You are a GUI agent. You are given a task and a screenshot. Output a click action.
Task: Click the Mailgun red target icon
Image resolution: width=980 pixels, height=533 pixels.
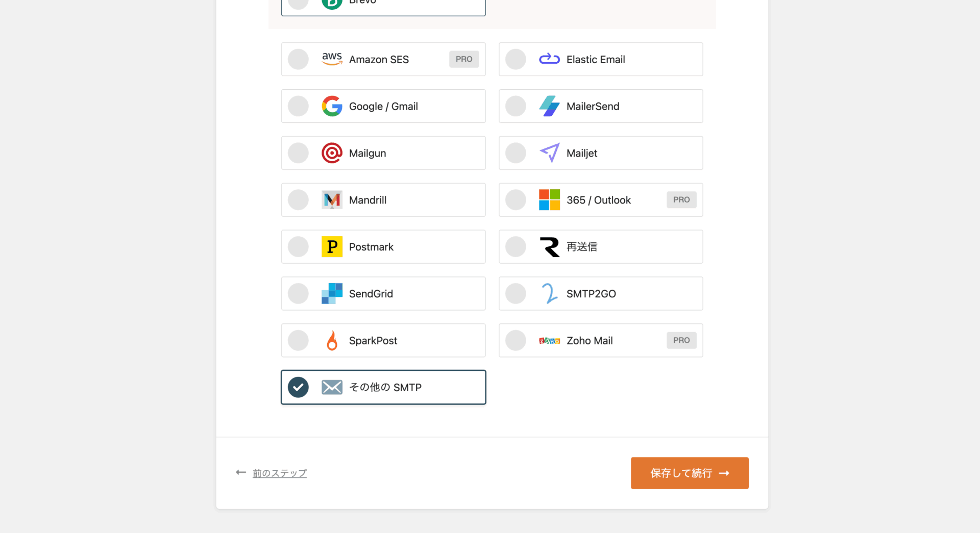click(332, 153)
